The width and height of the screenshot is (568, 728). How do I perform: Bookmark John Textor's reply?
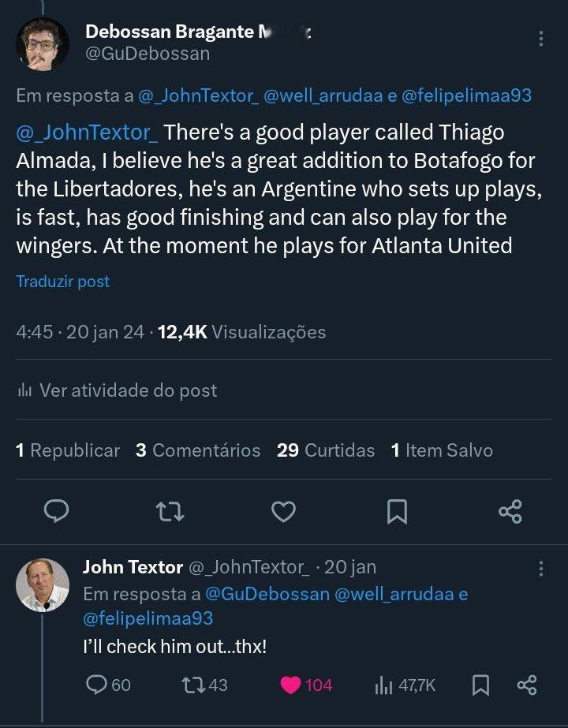click(x=480, y=685)
